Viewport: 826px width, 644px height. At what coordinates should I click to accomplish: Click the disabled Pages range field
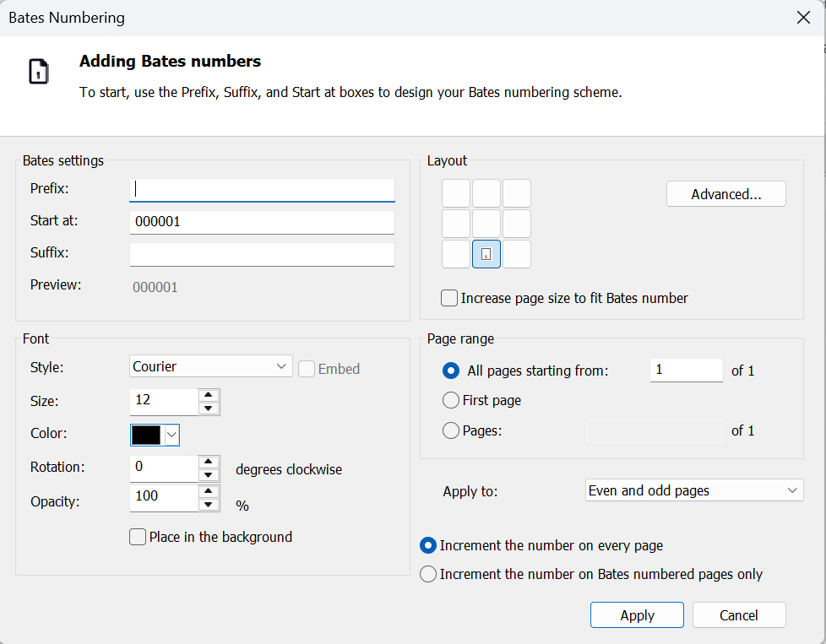pos(655,430)
